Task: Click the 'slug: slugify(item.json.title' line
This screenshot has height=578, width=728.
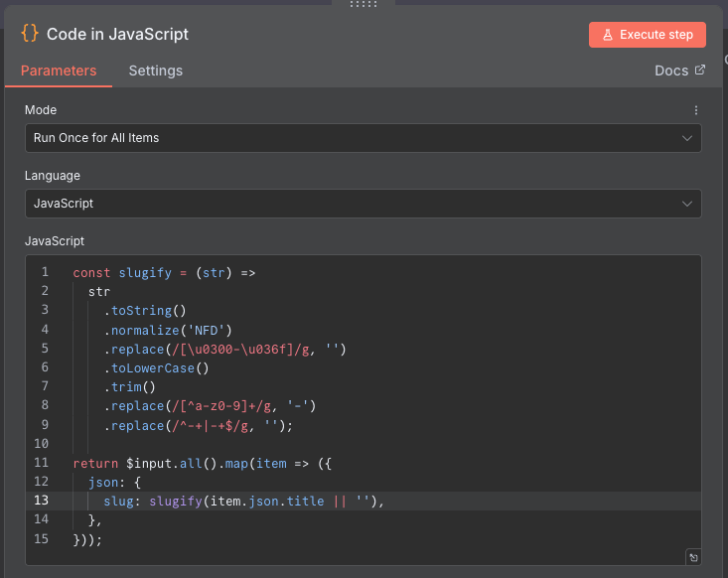Action: (x=243, y=502)
